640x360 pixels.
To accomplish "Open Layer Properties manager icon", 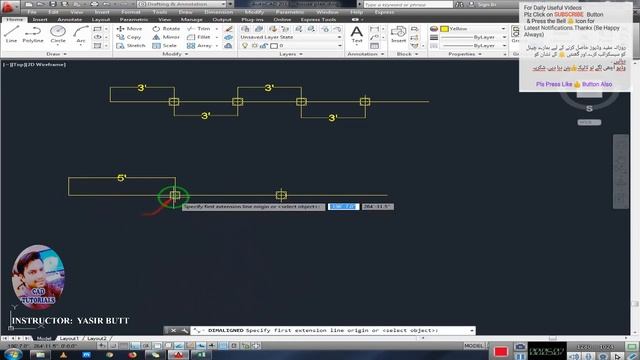I will tap(245, 29).
